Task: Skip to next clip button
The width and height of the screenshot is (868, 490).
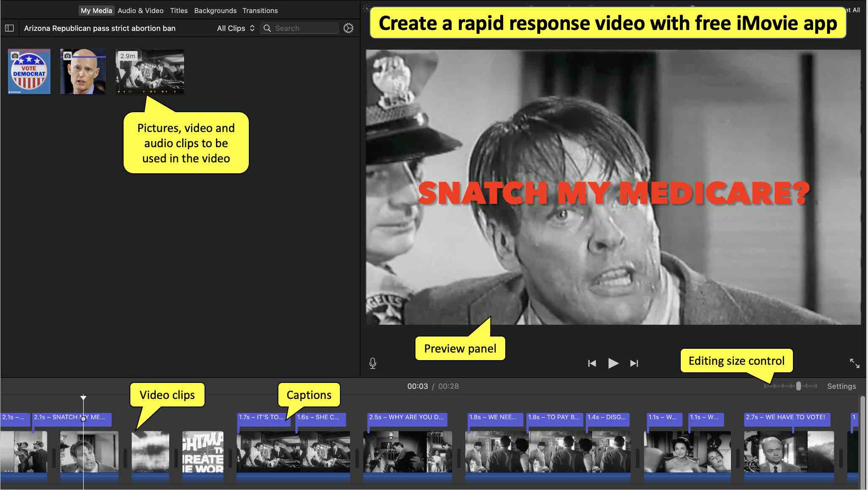Action: point(634,363)
